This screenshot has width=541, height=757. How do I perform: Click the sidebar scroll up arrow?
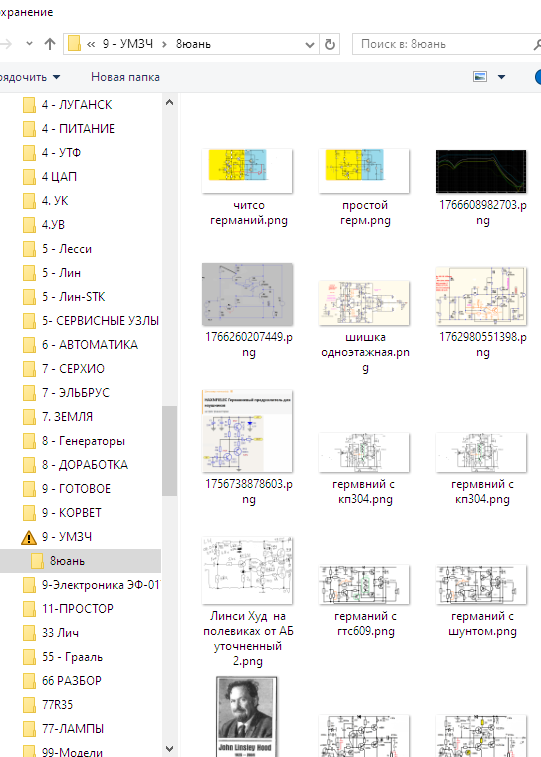pos(169,102)
